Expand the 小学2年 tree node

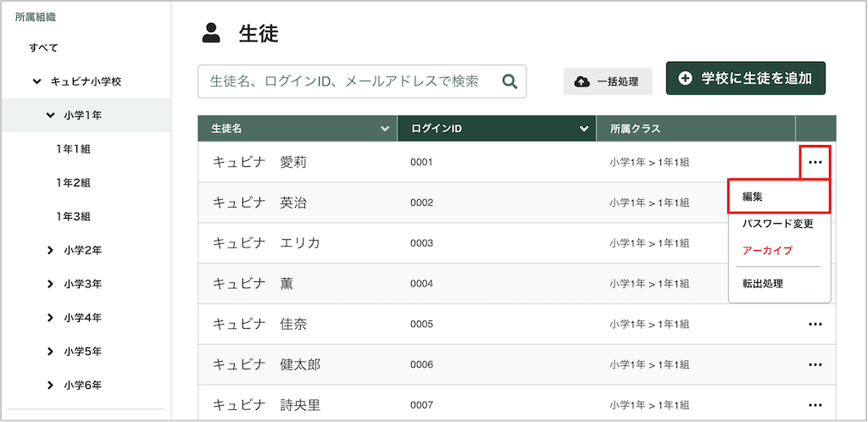(50, 251)
